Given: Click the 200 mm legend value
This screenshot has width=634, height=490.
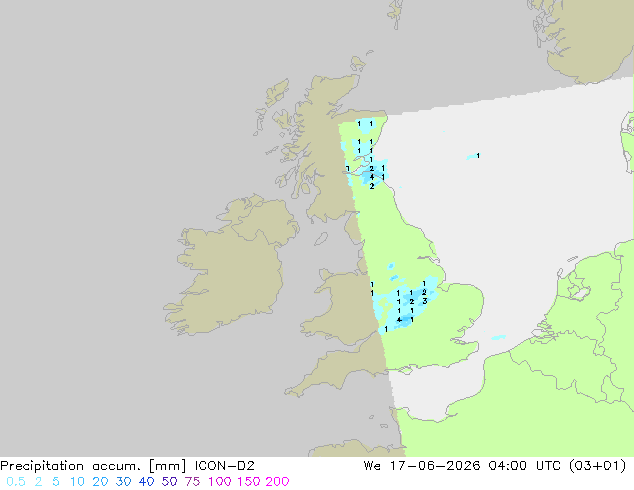Looking at the screenshot, I should point(277,482).
